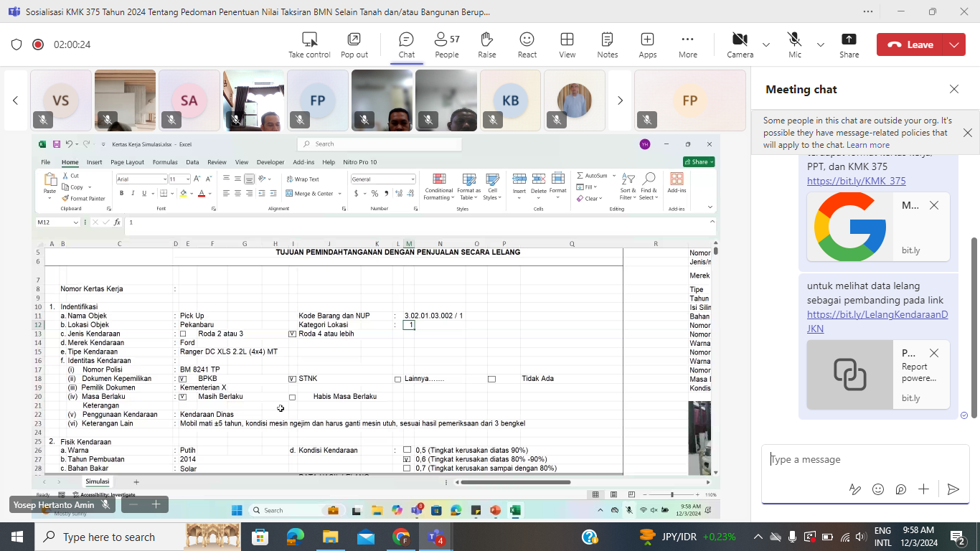Open the meeting Notes
The image size is (980, 551).
click(x=607, y=44)
